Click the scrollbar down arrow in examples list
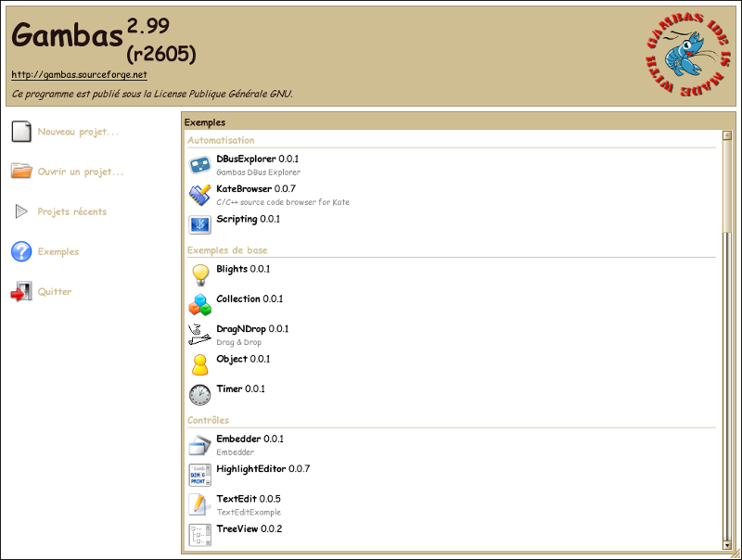Screen dimensions: 742x560 pos(727,545)
